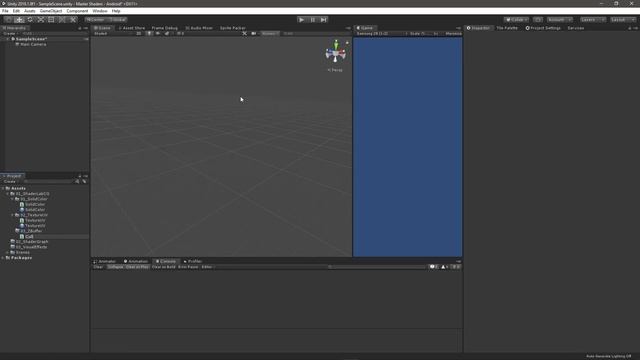Select the 02_ShaderGraph folder
The width and height of the screenshot is (640, 360).
tap(32, 242)
